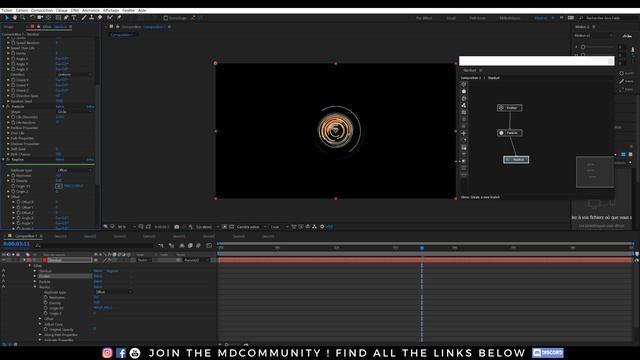The height and width of the screenshot is (360, 640).
Task: Open the Caméra active view dropdown
Action: pyautogui.click(x=252, y=227)
